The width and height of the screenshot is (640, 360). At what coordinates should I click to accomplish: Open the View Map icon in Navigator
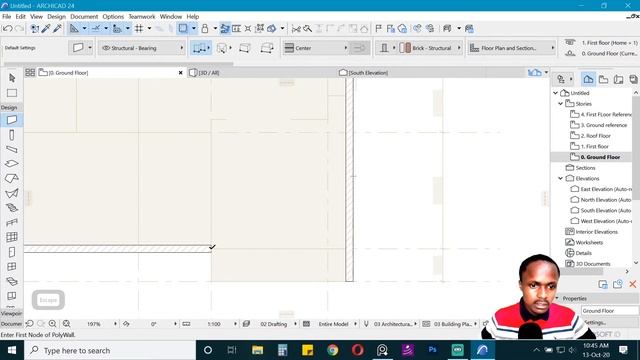pyautogui.click(x=603, y=79)
